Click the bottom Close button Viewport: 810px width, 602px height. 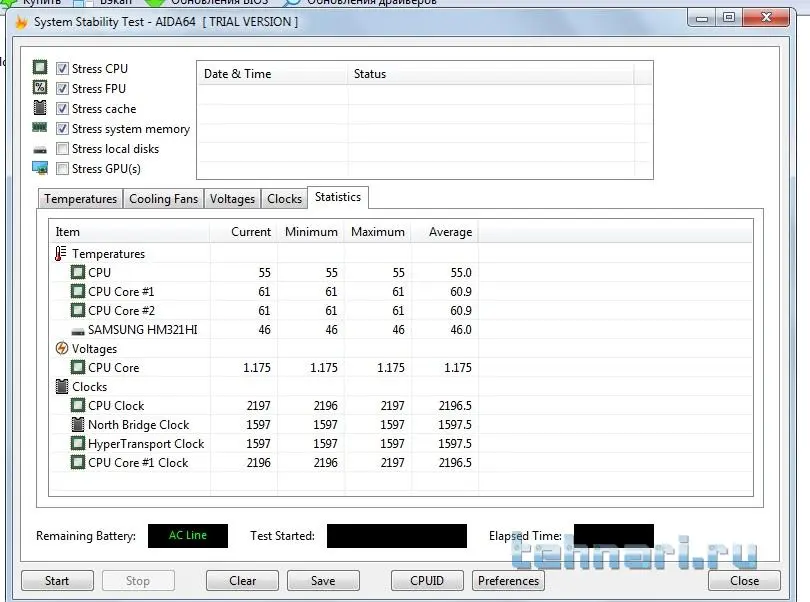pyautogui.click(x=744, y=581)
